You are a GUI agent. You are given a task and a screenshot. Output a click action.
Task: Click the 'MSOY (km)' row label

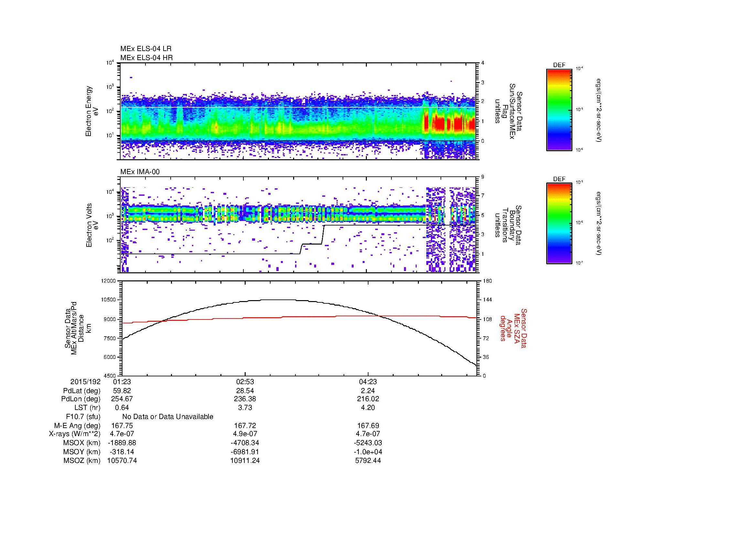[x=82, y=452]
